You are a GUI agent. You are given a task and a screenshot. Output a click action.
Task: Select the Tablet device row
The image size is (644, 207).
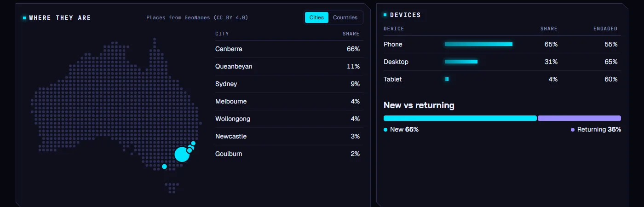tap(502, 79)
